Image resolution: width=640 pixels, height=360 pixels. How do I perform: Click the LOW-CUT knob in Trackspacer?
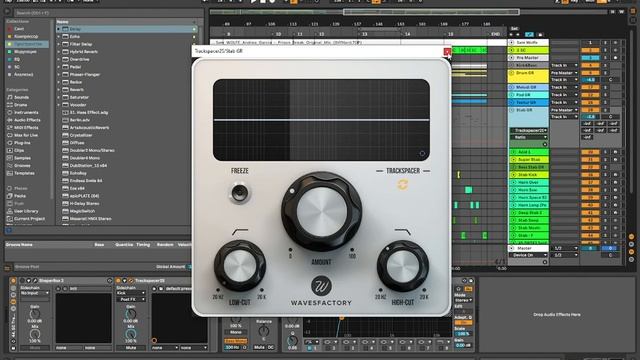point(240,266)
